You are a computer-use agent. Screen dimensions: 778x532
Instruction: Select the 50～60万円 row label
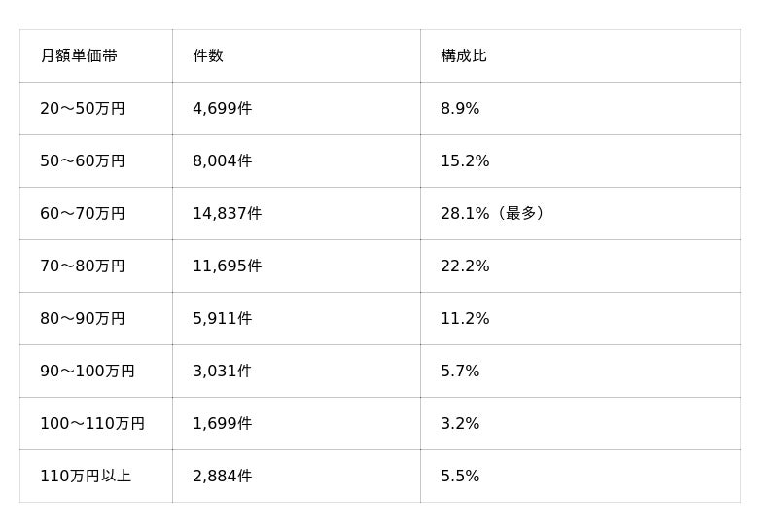click(83, 160)
